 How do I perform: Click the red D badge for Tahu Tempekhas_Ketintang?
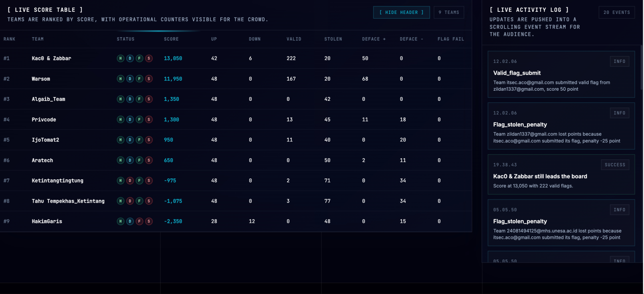click(x=130, y=201)
